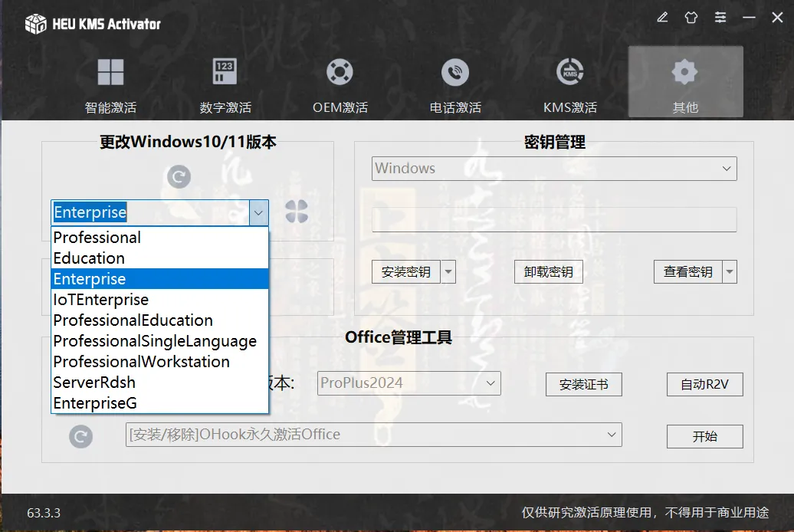Select Education in the edition list
Screen dimensions: 794x532
tap(159, 258)
